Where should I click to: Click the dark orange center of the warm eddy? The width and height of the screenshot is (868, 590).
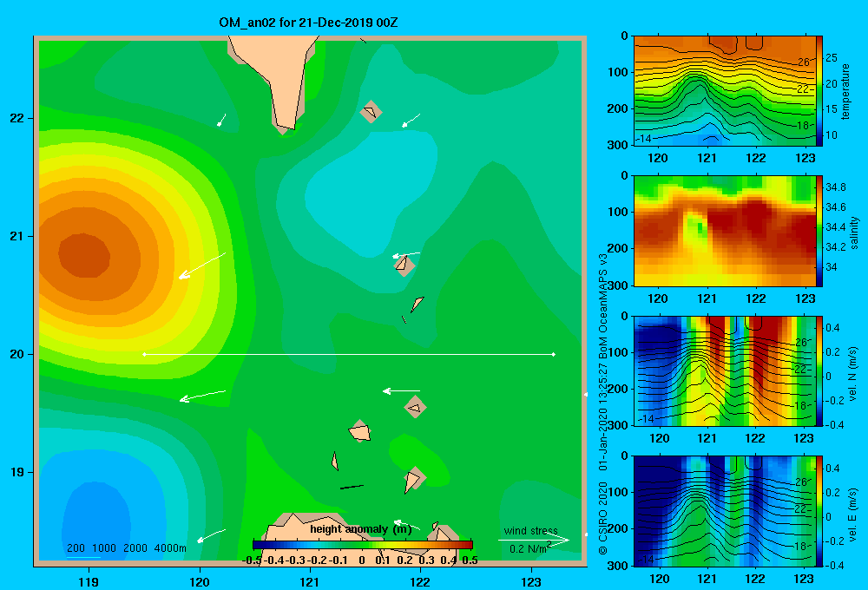tap(84, 254)
